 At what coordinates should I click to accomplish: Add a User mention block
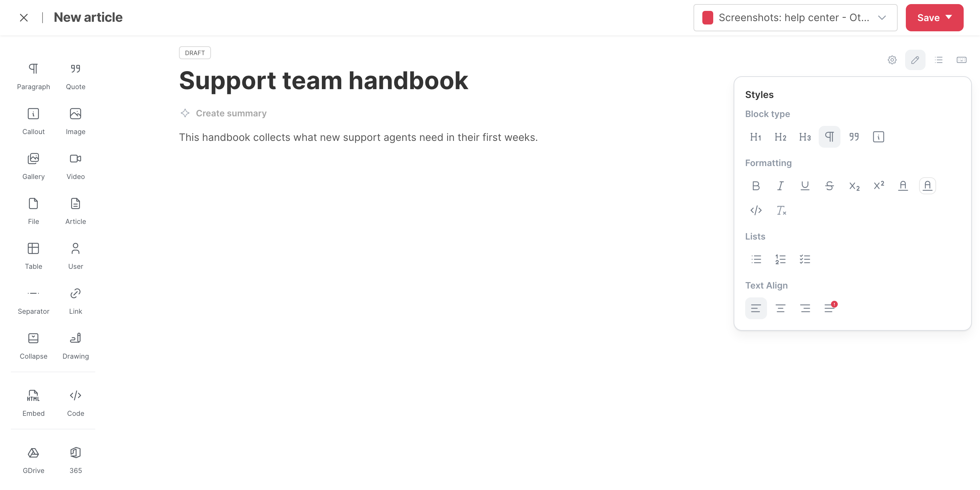[75, 256]
